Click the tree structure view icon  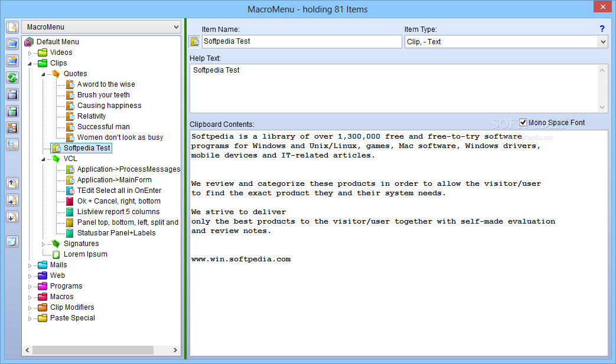[x=12, y=128]
